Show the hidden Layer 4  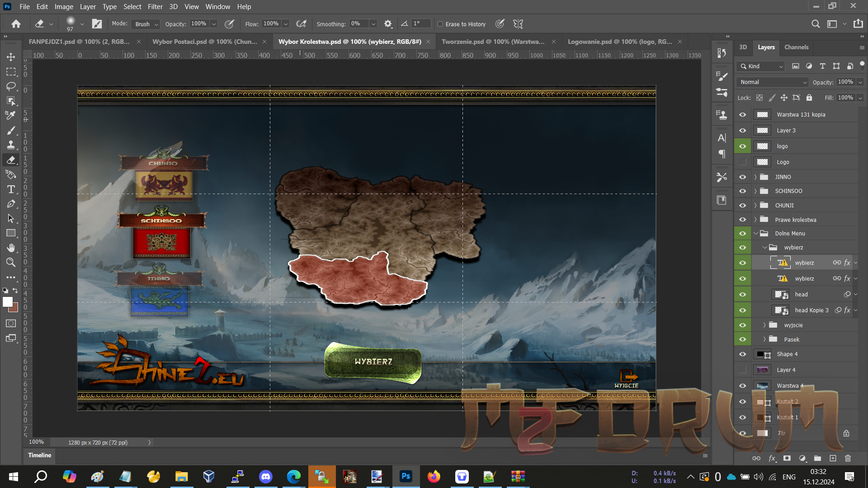(x=742, y=370)
